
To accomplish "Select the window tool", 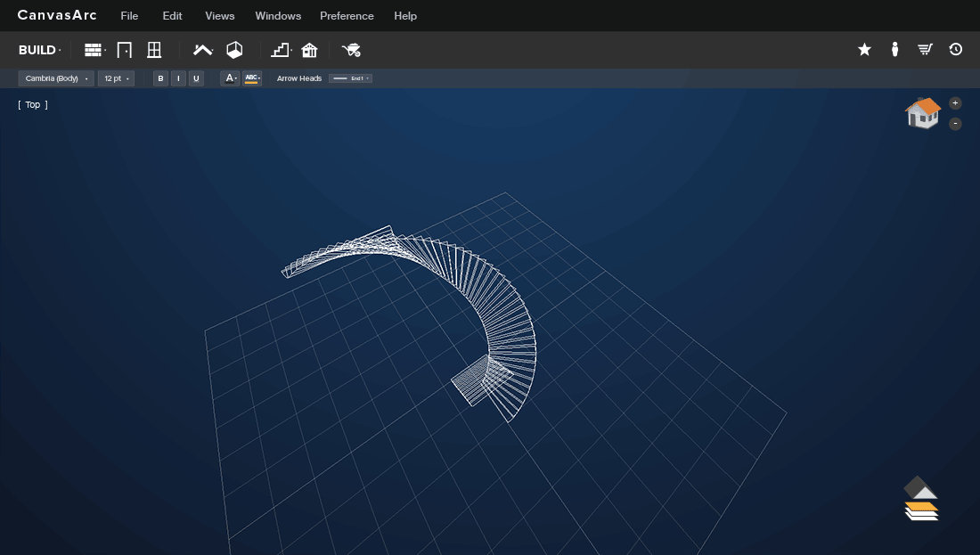I will [154, 50].
